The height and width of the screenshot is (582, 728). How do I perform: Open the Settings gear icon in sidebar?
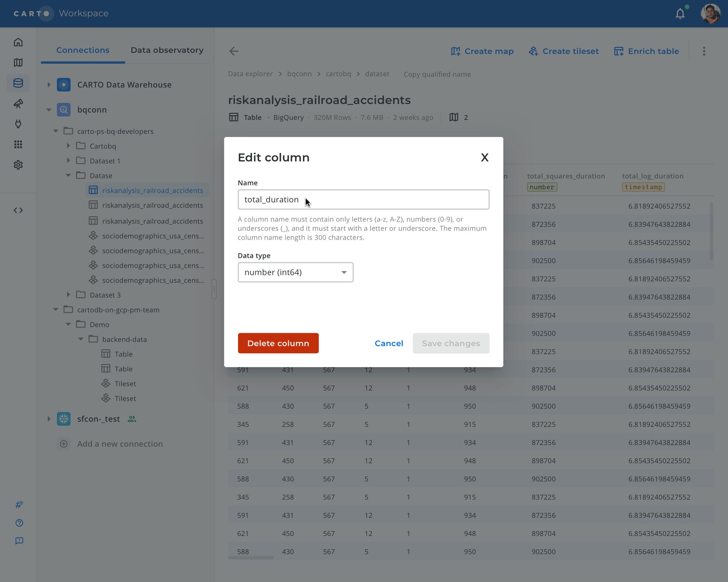pos(18,165)
